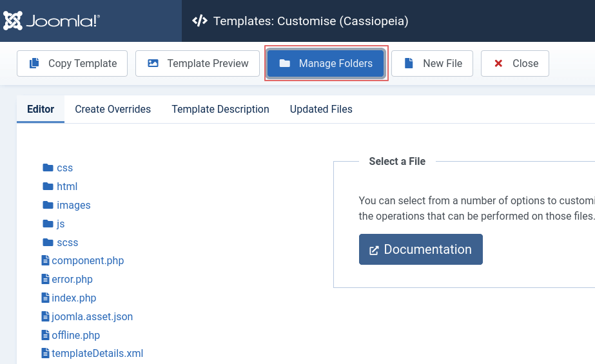Viewport: 595px width, 364px height.
Task: Click the external link icon in Documentation button
Action: pyautogui.click(x=374, y=250)
